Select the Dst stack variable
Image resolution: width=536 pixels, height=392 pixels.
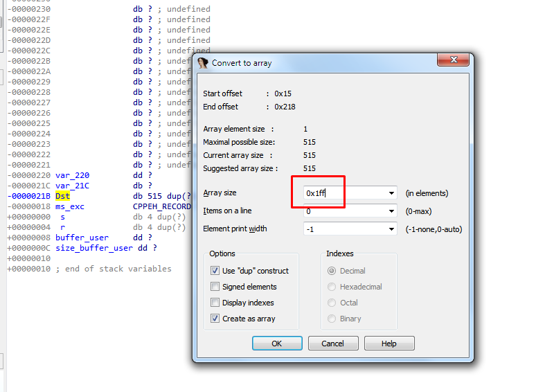63,196
